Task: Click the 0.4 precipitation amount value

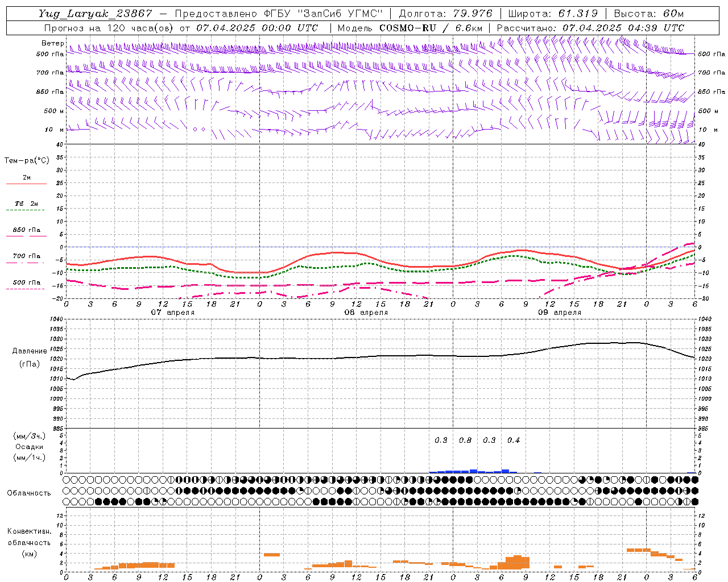Action: click(514, 440)
